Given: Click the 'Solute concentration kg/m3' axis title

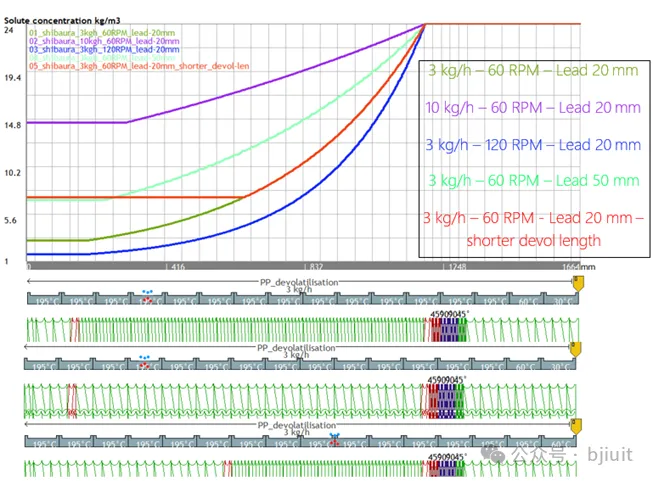Looking at the screenshot, I should (77, 9).
